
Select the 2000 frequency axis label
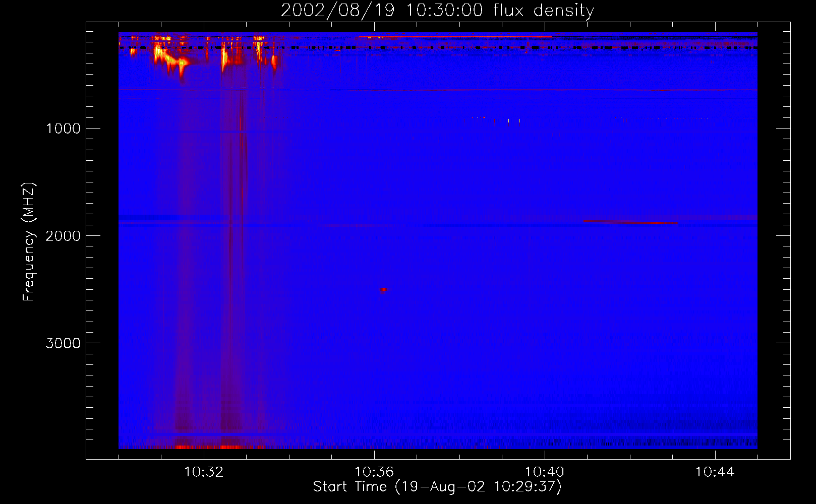click(x=63, y=236)
